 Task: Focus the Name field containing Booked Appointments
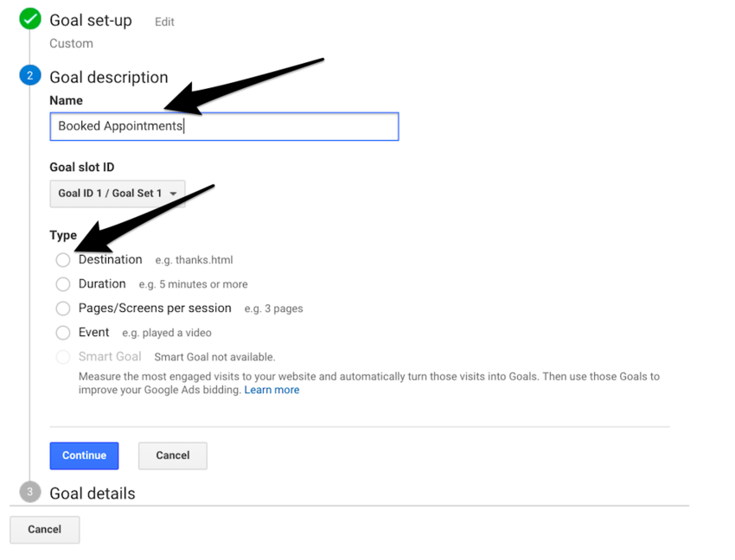224,126
